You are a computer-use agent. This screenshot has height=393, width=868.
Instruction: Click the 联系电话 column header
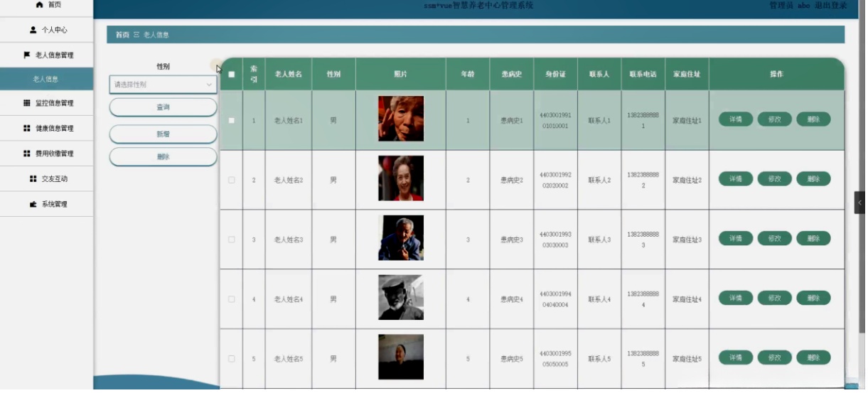(643, 74)
